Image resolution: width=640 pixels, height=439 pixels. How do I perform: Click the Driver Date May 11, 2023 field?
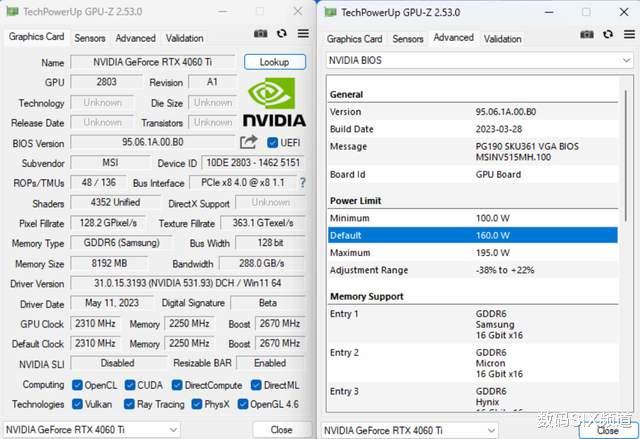pos(112,303)
